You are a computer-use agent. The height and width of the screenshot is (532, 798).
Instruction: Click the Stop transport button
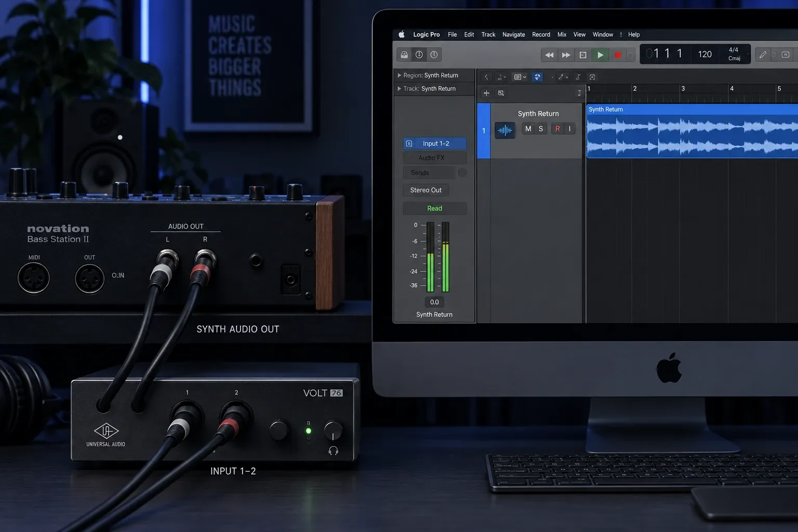(583, 55)
